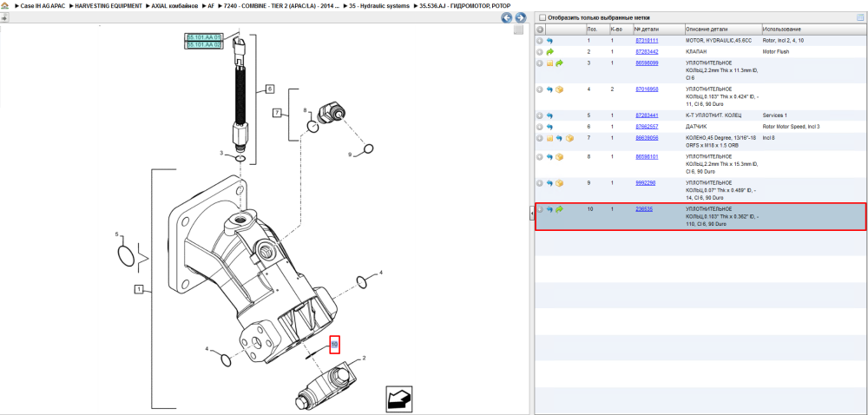Select callout 5 beside the large O-ring
Viewport: 868px width, 415px height.
point(117,234)
